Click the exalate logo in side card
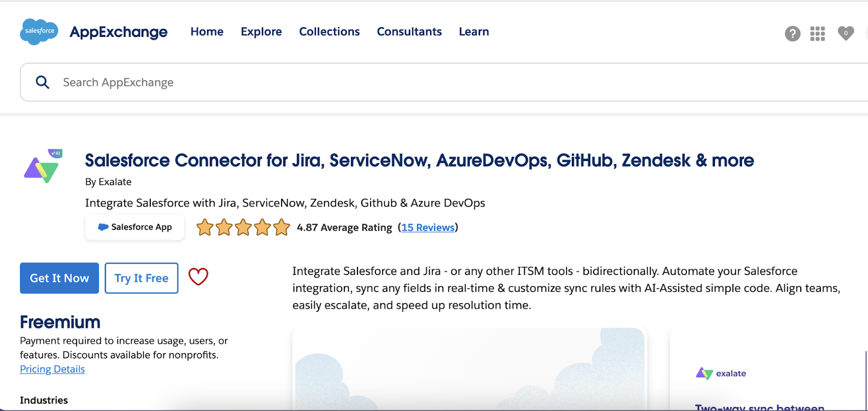Image resolution: width=868 pixels, height=411 pixels. point(721,374)
